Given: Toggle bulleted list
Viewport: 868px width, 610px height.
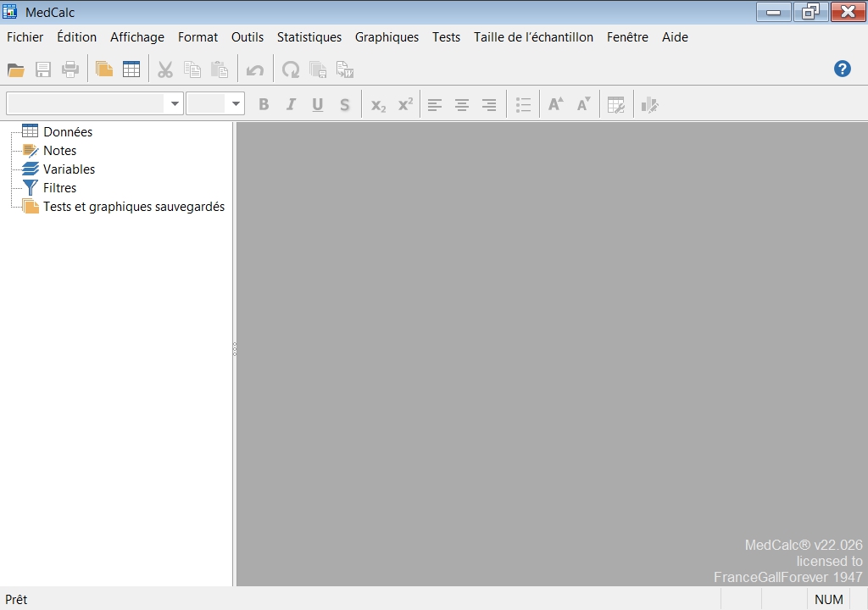Looking at the screenshot, I should [x=523, y=104].
